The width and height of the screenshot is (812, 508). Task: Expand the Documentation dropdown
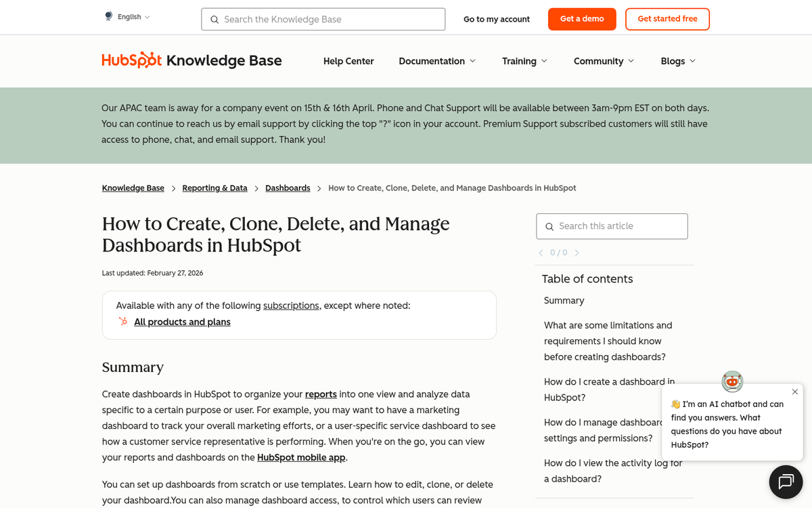(x=437, y=61)
